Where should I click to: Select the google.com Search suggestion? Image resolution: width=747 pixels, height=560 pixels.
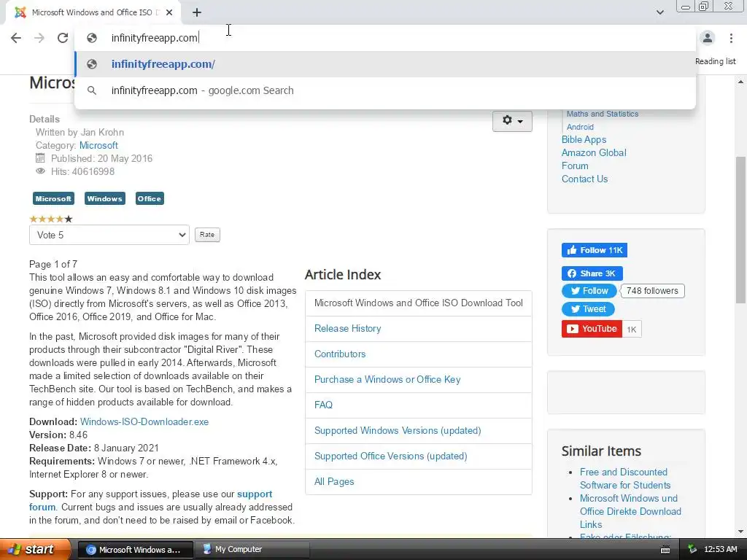[x=385, y=90]
